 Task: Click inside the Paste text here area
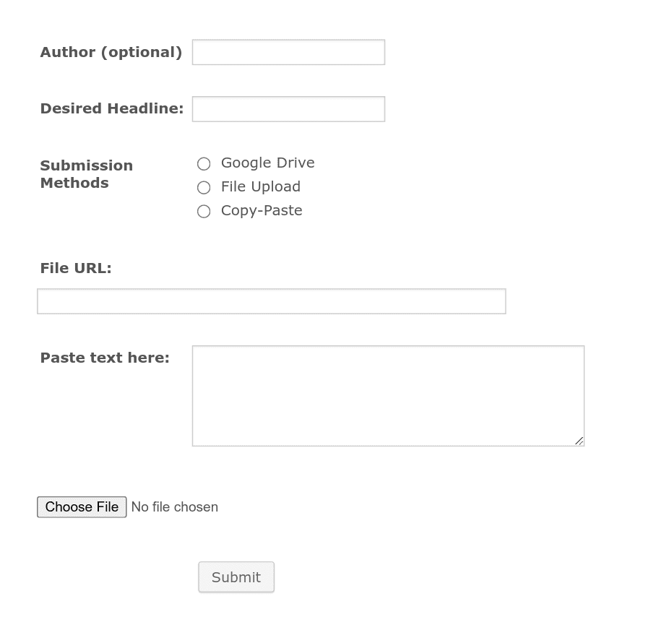coord(388,395)
